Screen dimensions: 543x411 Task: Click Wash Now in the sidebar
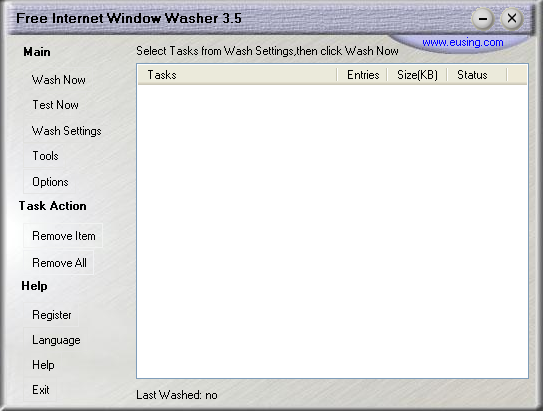[x=59, y=80]
